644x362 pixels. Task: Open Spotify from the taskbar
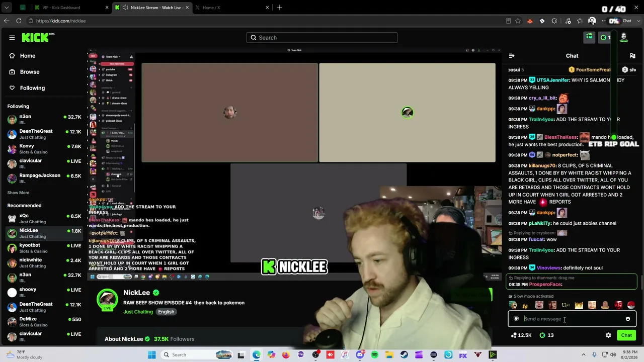pyautogui.click(x=375, y=355)
